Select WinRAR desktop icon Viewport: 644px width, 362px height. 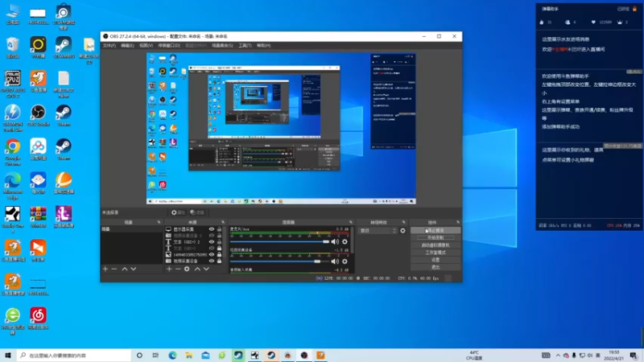[x=38, y=216]
